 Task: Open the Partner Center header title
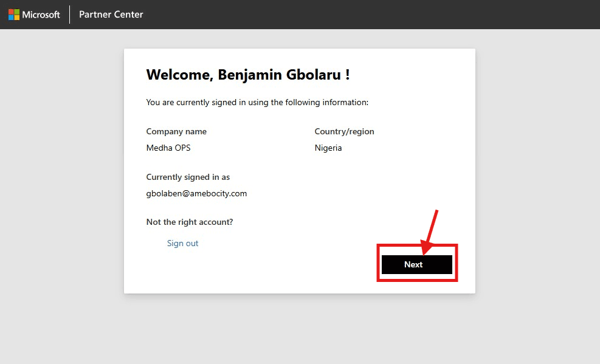tap(111, 15)
